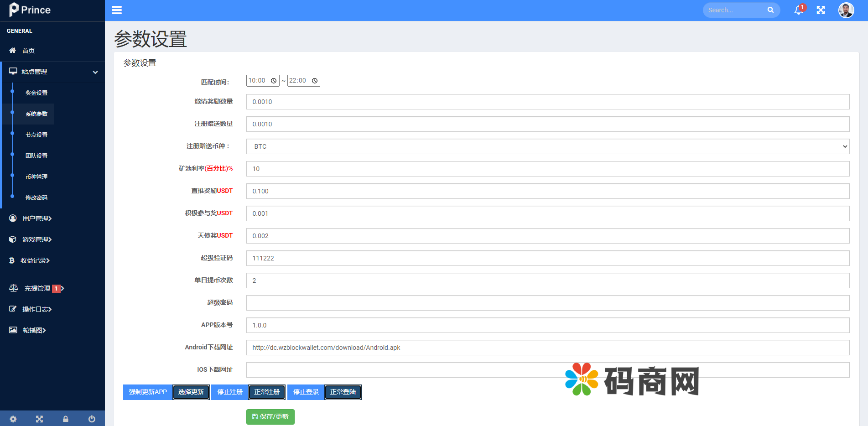Open the user avatar profile menu
This screenshot has width=868, height=426.
[846, 10]
